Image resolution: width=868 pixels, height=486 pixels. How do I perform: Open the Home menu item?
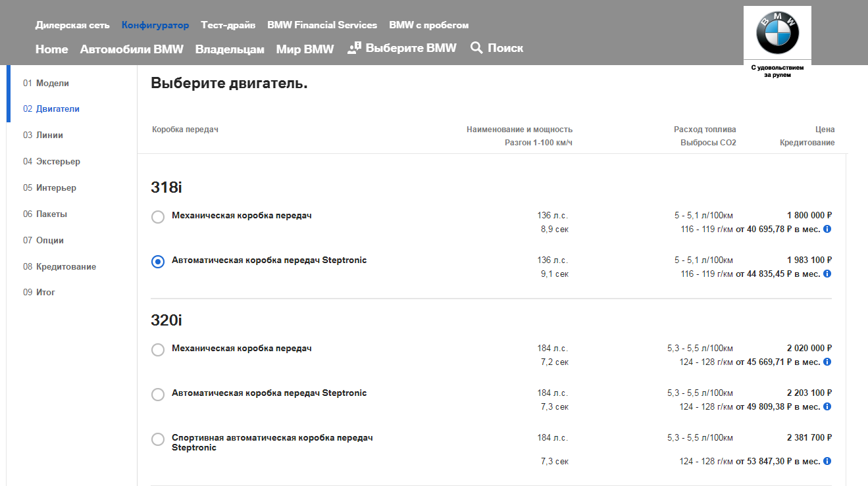coord(52,49)
